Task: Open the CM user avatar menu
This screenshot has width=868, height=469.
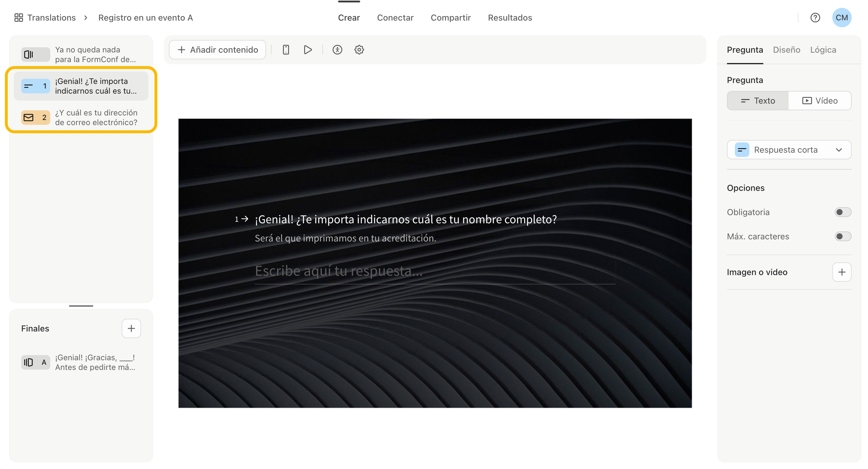Action: 842,18
